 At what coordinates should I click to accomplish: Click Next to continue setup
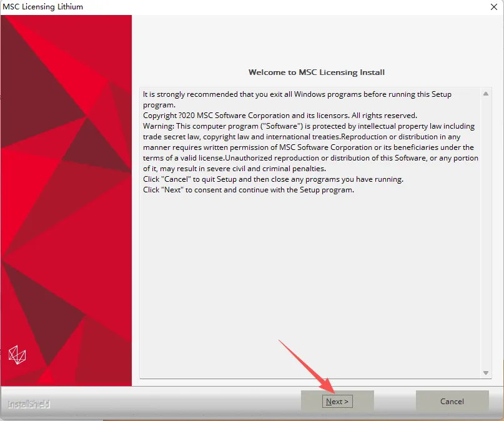337,402
